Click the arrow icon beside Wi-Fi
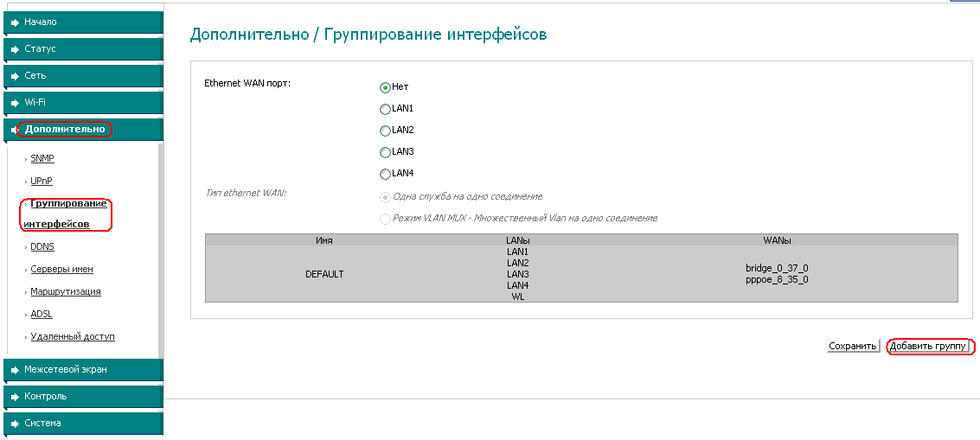980x440 pixels. click(15, 103)
